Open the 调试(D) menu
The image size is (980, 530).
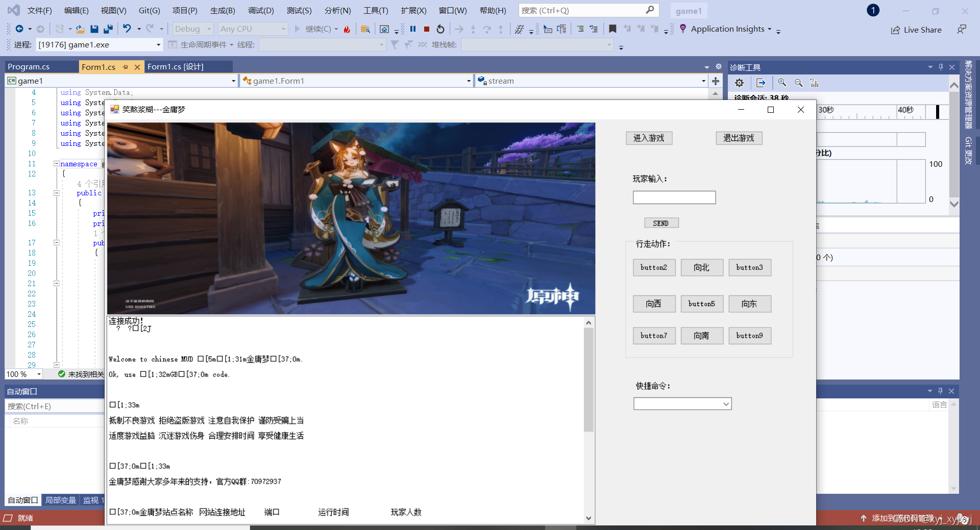pyautogui.click(x=261, y=10)
